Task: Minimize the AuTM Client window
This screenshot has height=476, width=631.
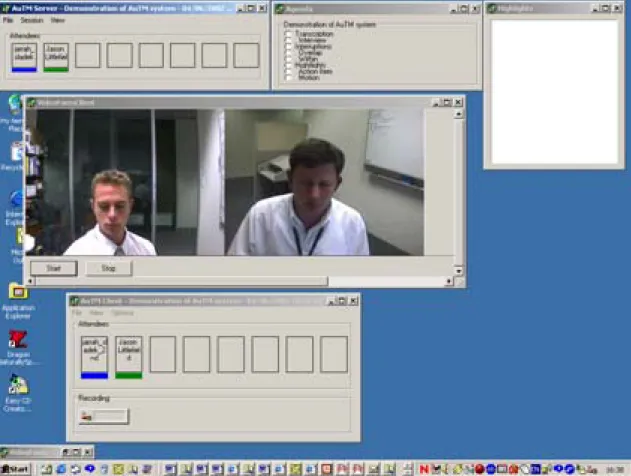Action: coord(331,301)
